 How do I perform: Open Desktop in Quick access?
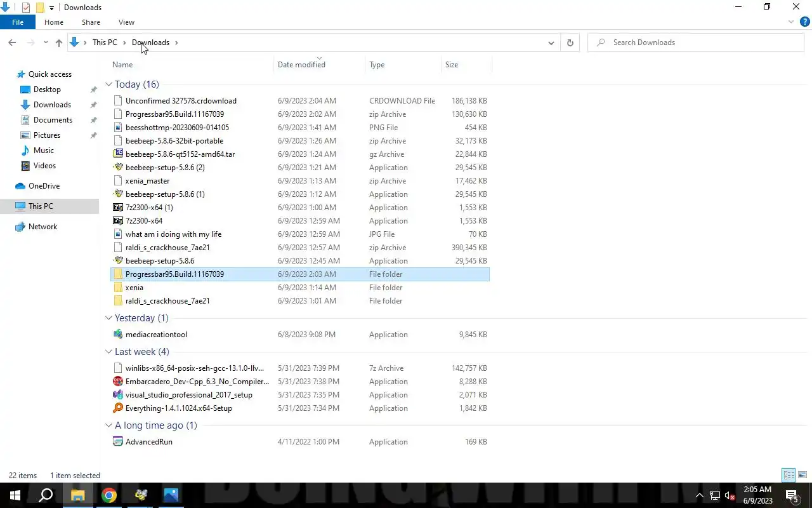click(x=47, y=90)
